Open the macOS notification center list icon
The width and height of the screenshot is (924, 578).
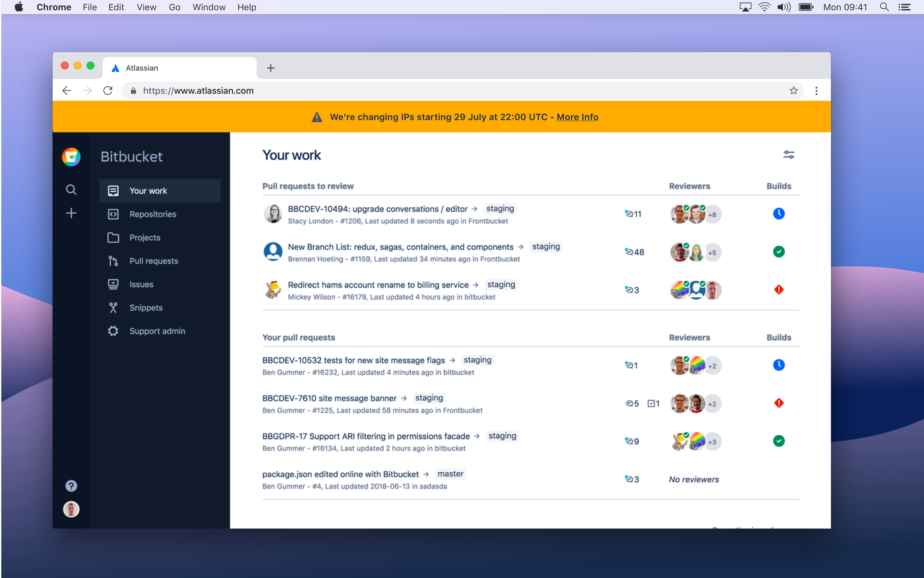tap(904, 7)
